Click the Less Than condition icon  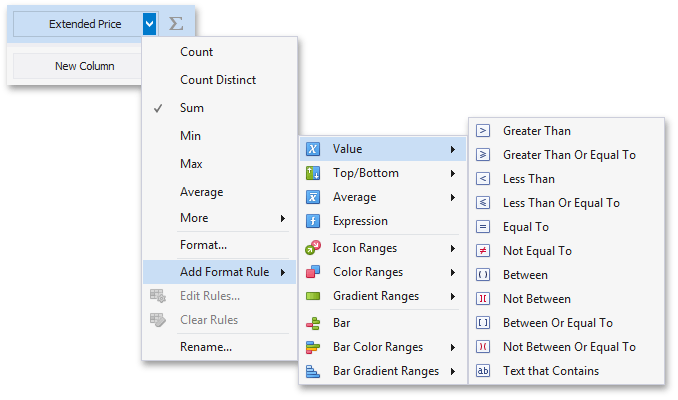pyautogui.click(x=483, y=179)
